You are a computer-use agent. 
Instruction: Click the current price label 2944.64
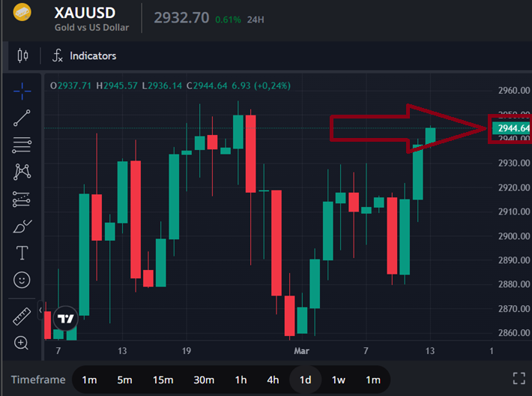click(511, 128)
